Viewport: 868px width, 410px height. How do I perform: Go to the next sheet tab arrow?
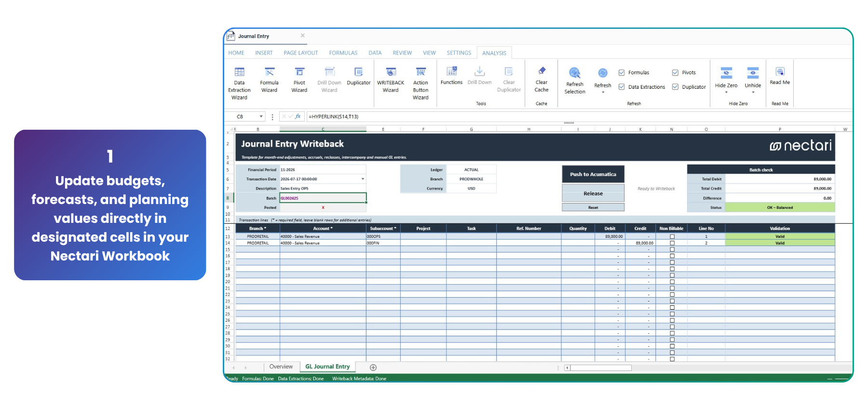(245, 368)
